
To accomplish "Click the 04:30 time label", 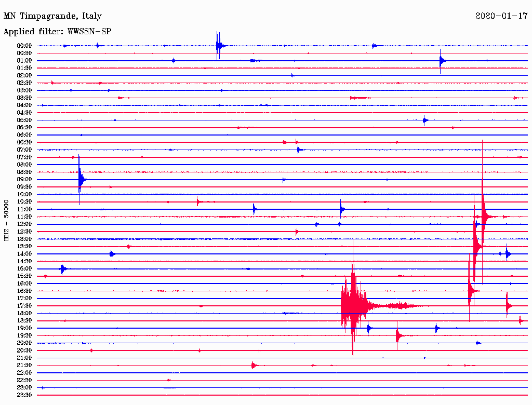I will pyautogui.click(x=24, y=113).
